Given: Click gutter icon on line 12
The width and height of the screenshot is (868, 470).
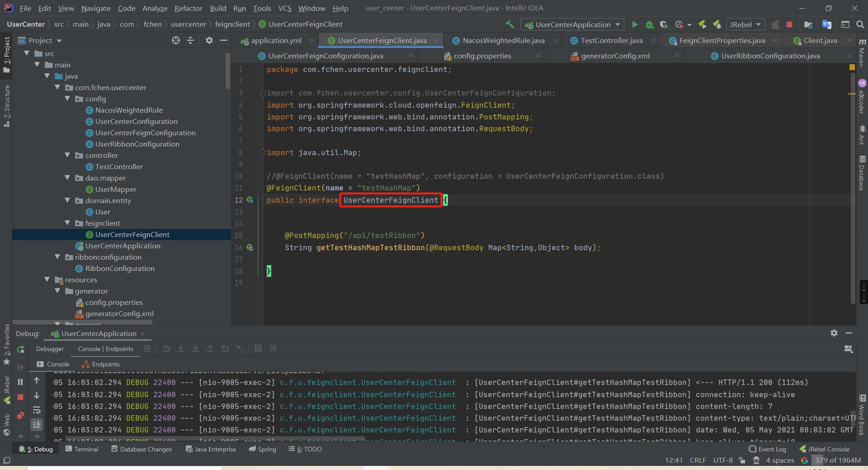Looking at the screenshot, I should 250,200.
